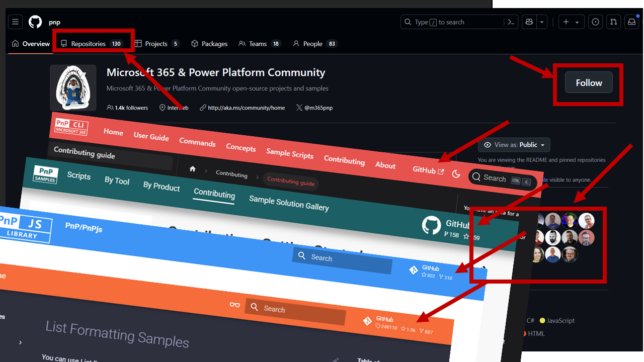Expand the Copilot dropdown arrow

tap(542, 22)
